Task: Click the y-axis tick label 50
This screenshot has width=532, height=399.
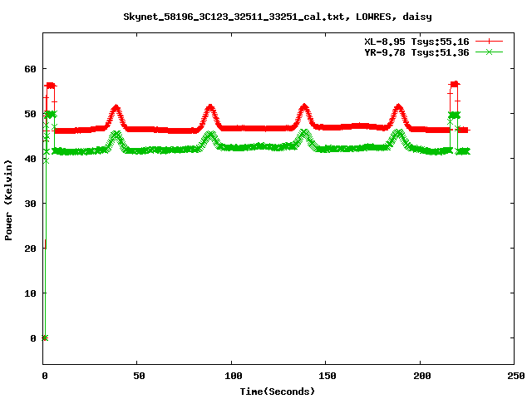Action: pos(30,114)
